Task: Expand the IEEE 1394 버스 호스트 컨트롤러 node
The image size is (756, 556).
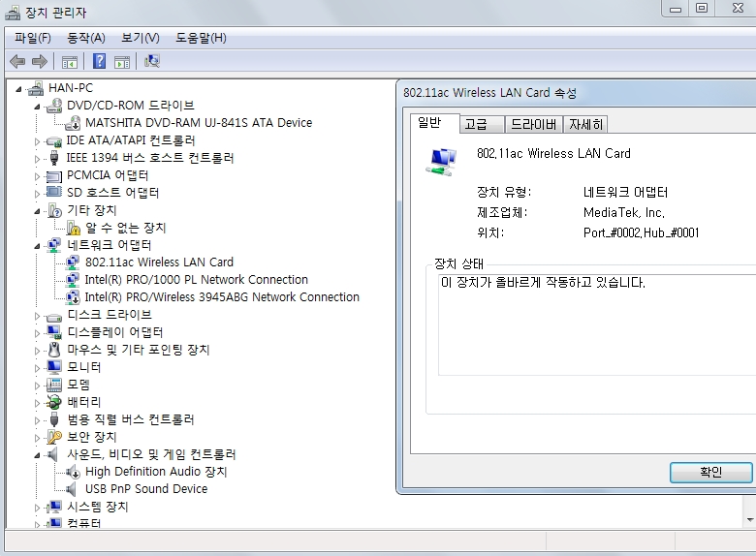Action: pos(37,159)
